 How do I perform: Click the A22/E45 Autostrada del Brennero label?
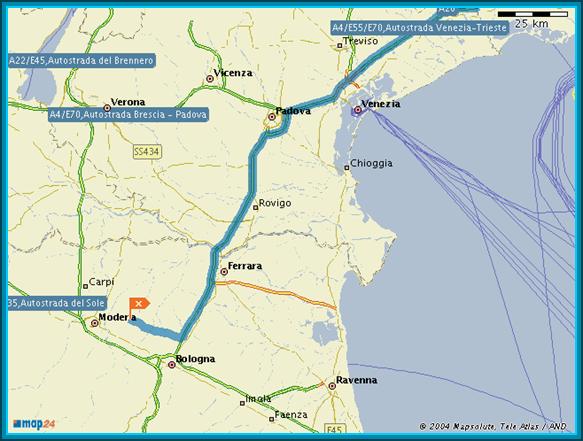tap(81, 61)
